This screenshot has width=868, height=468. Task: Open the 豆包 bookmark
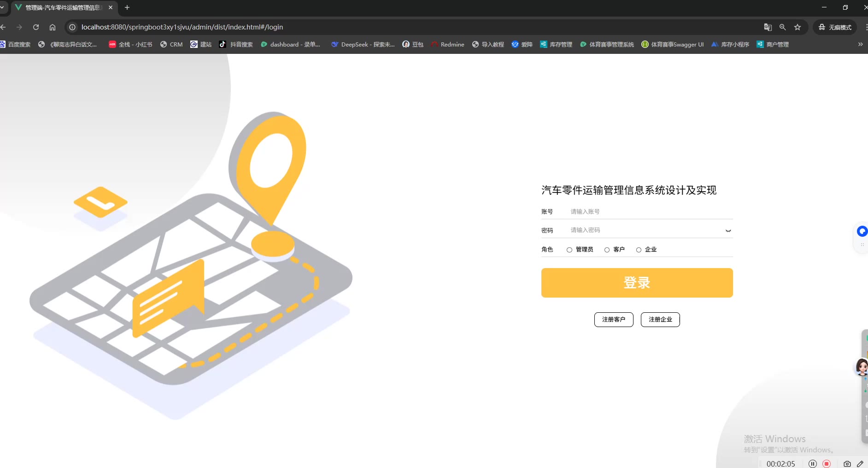click(x=413, y=44)
